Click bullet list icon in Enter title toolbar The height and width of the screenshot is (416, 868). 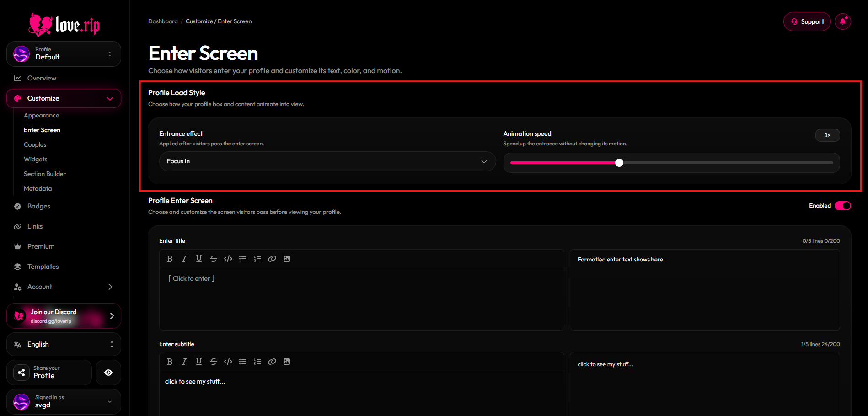coord(243,259)
